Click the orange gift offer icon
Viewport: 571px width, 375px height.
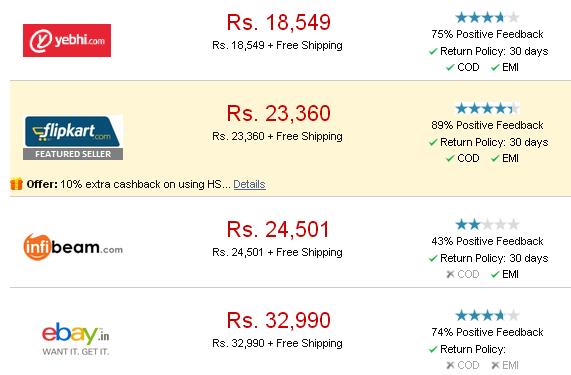(x=16, y=184)
